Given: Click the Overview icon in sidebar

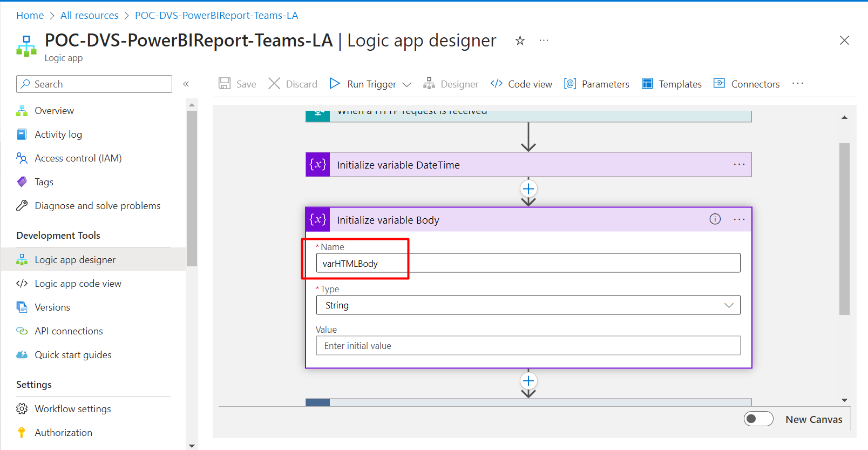Looking at the screenshot, I should coord(22,111).
